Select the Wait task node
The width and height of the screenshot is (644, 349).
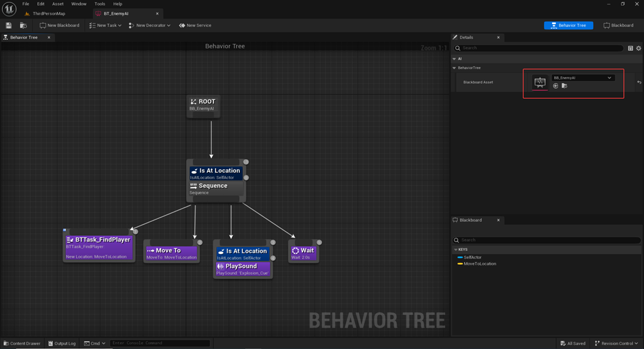304,253
